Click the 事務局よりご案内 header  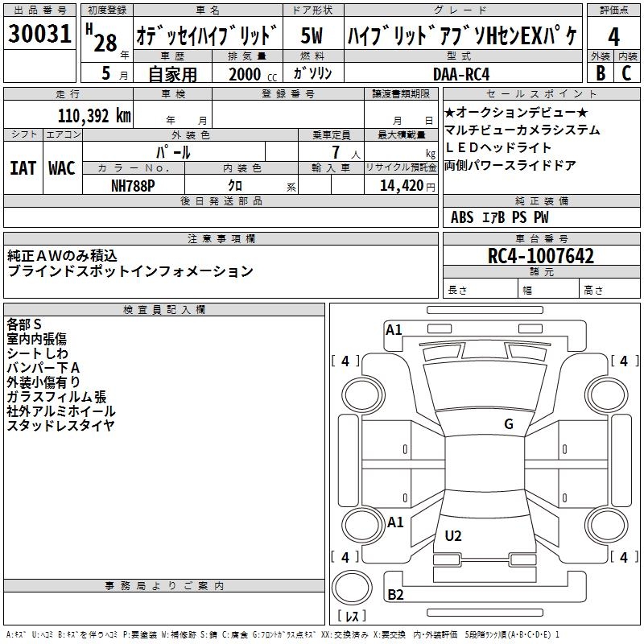(164, 586)
